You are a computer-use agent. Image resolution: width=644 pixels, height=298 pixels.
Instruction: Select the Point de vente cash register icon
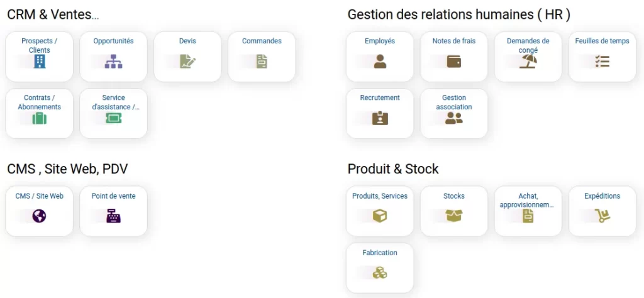[114, 216]
